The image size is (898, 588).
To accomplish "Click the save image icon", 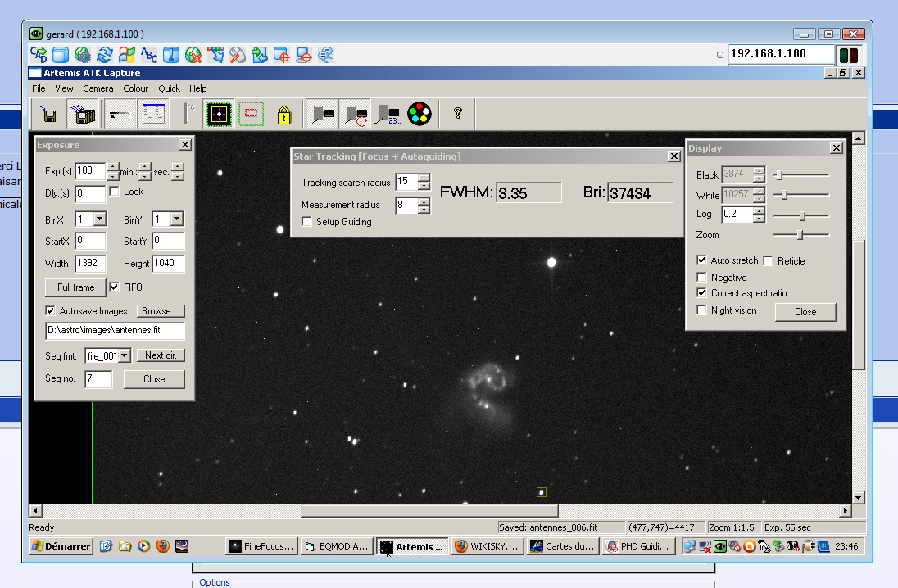I will tap(48, 114).
